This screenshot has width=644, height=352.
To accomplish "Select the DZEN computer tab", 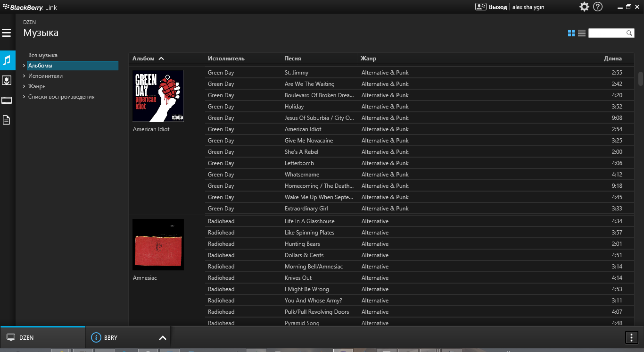I will (x=43, y=337).
